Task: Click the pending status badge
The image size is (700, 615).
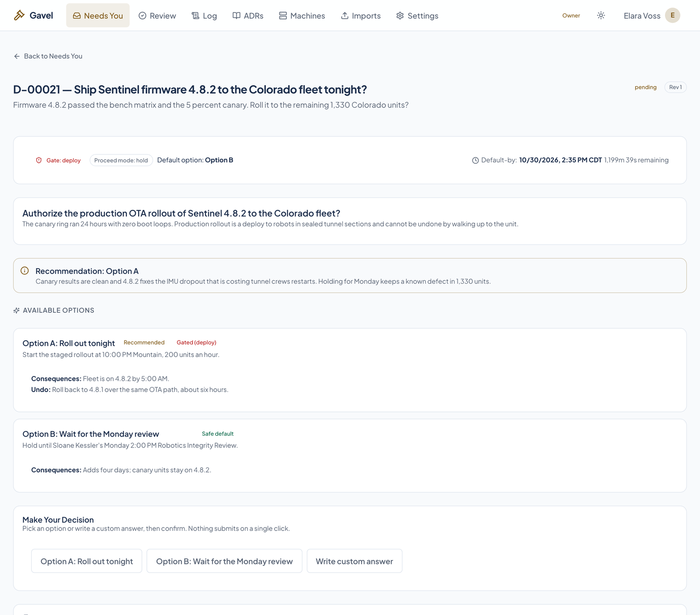Action: (x=646, y=87)
